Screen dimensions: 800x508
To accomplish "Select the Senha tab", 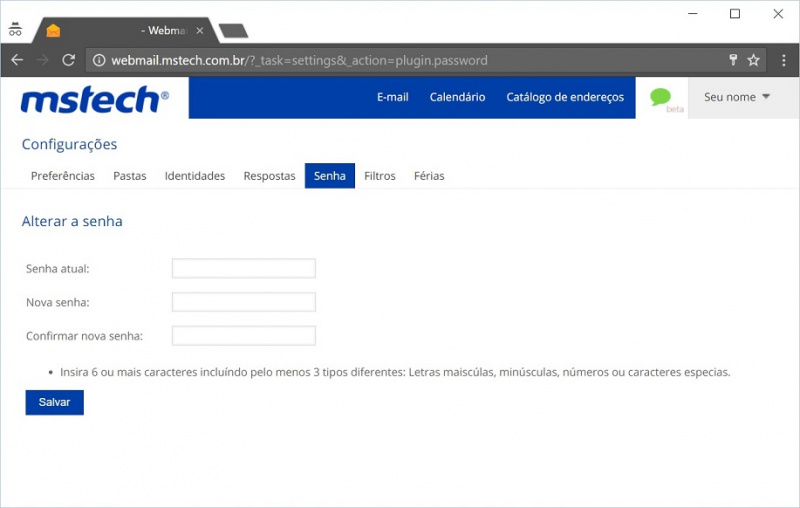I will (330, 176).
